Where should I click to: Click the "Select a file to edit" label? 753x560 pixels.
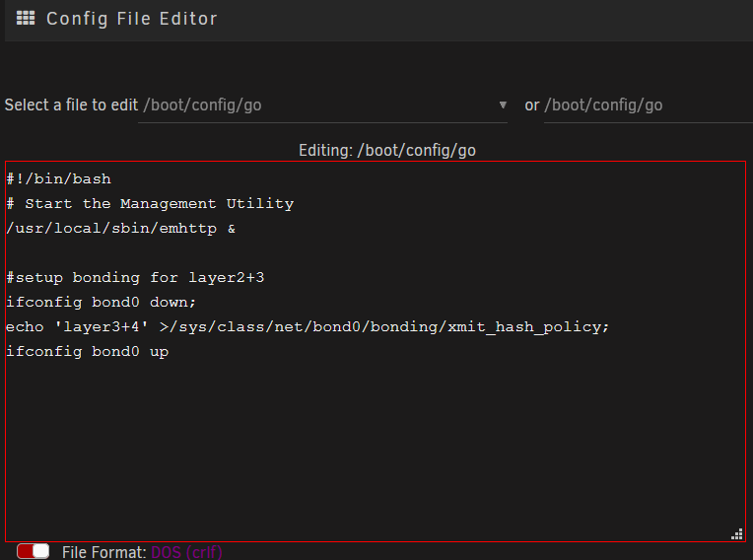[71, 105]
